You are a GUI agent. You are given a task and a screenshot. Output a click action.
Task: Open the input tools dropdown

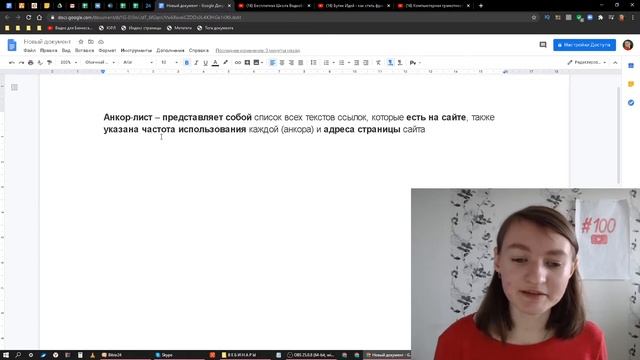(415, 62)
